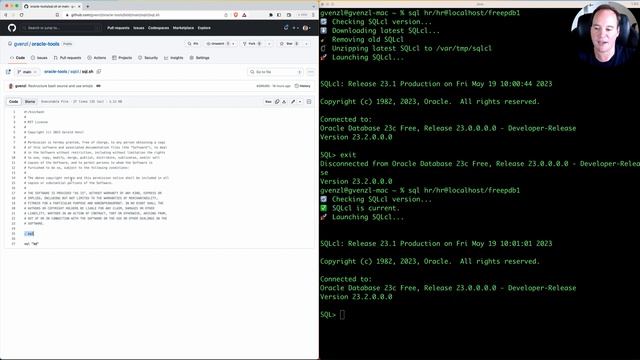The image size is (640, 360).
Task: Expand the Star lists dropdown arrow
Action: tap(307, 44)
